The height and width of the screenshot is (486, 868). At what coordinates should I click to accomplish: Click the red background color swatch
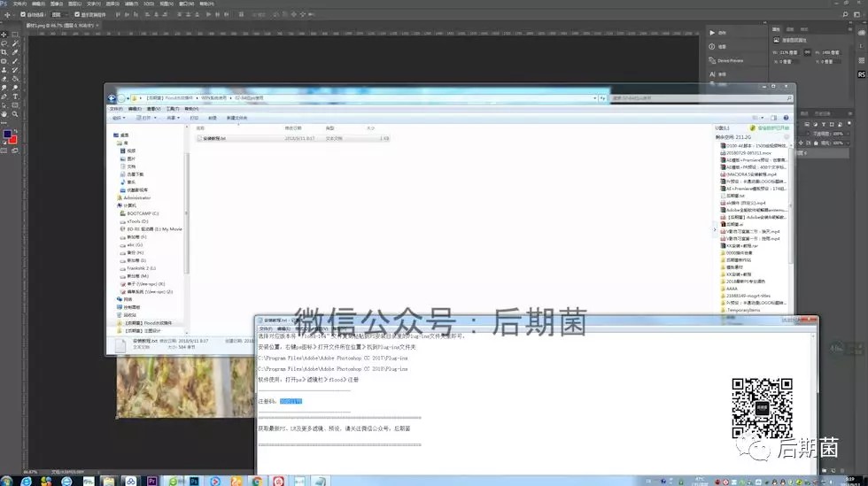point(12,140)
